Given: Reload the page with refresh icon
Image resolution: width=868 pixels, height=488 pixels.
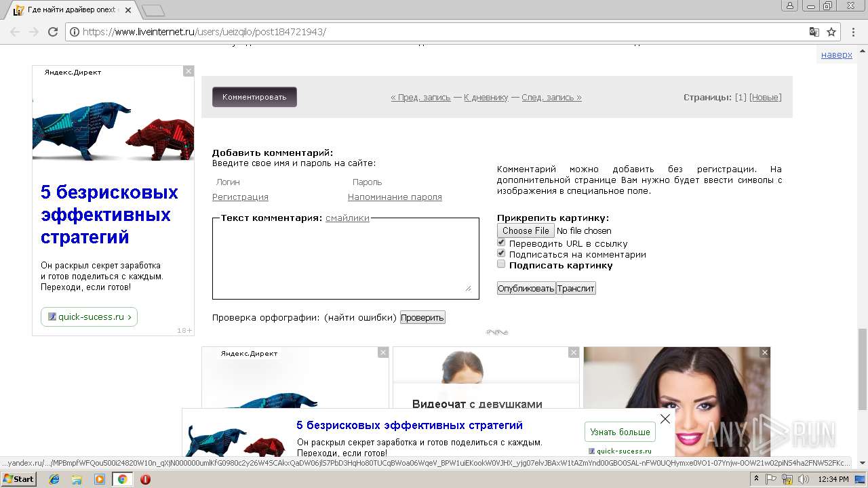Looking at the screenshot, I should pyautogui.click(x=53, y=32).
